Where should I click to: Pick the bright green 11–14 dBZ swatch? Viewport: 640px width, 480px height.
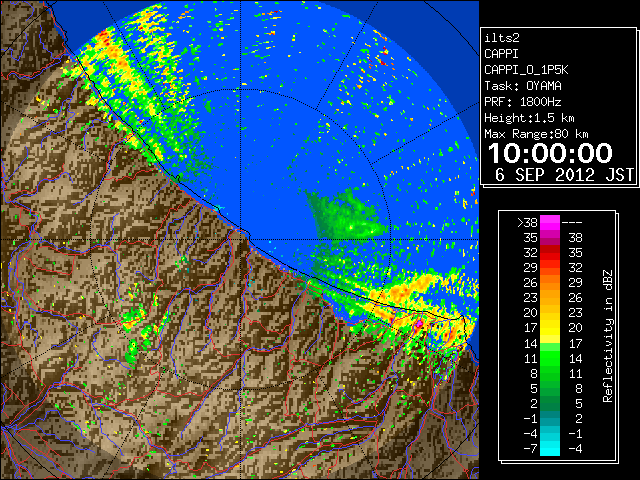click(x=550, y=358)
